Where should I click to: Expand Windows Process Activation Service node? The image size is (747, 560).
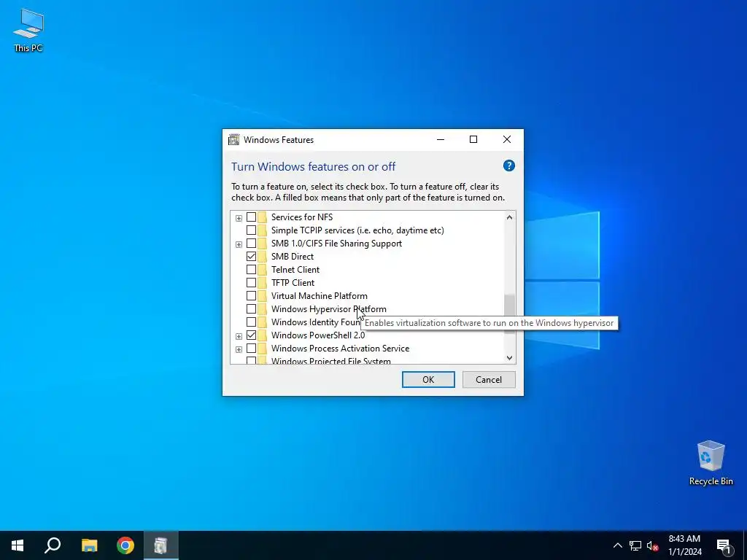coord(239,349)
